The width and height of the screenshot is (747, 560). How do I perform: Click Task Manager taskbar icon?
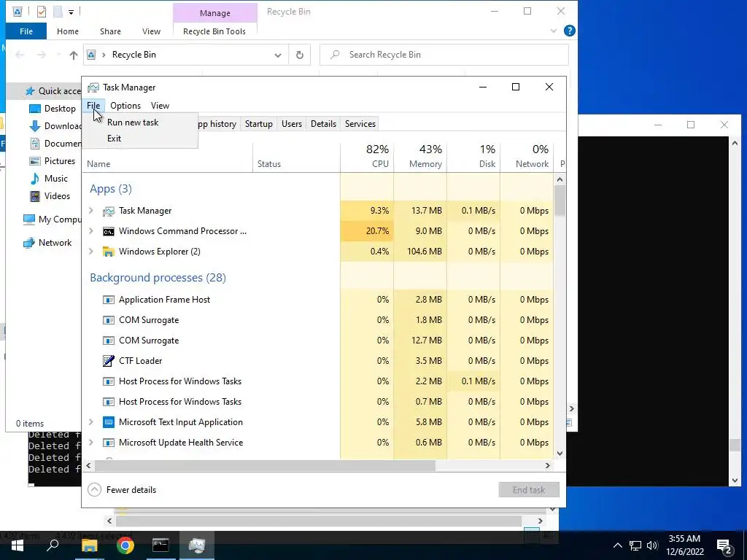click(196, 545)
